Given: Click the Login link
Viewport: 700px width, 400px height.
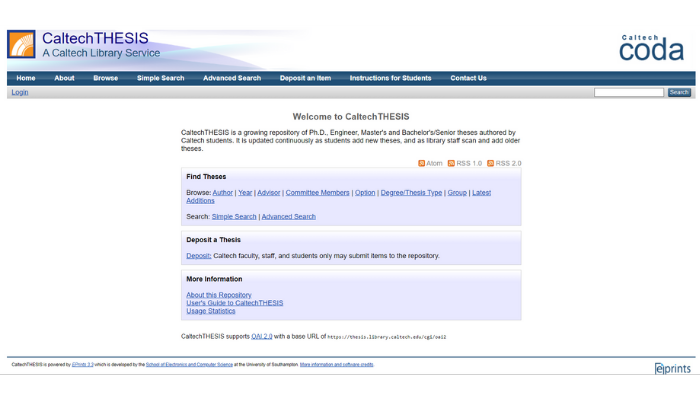Looking at the screenshot, I should coord(20,92).
